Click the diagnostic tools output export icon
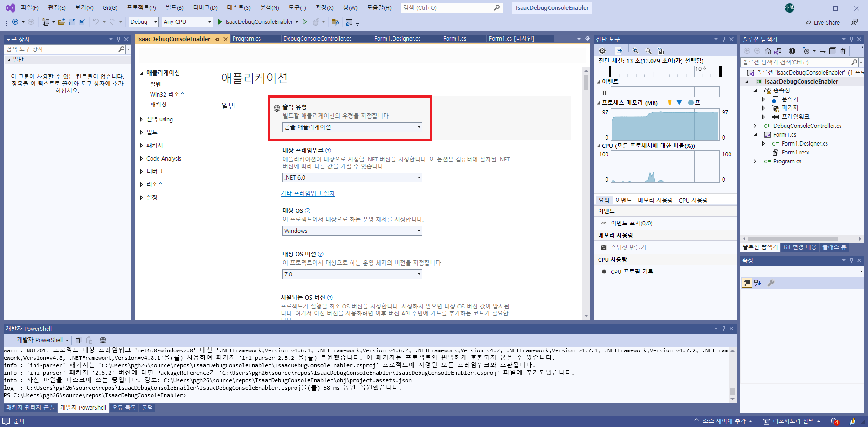868x427 pixels. [x=619, y=51]
